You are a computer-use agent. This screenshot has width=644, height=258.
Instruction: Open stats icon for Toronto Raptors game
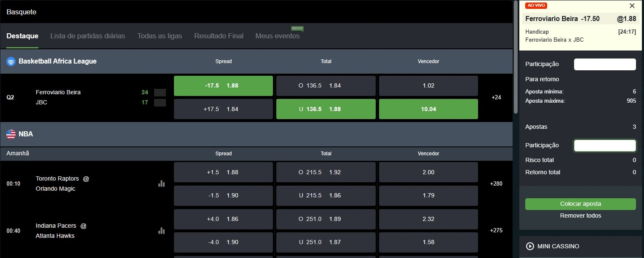click(x=161, y=184)
